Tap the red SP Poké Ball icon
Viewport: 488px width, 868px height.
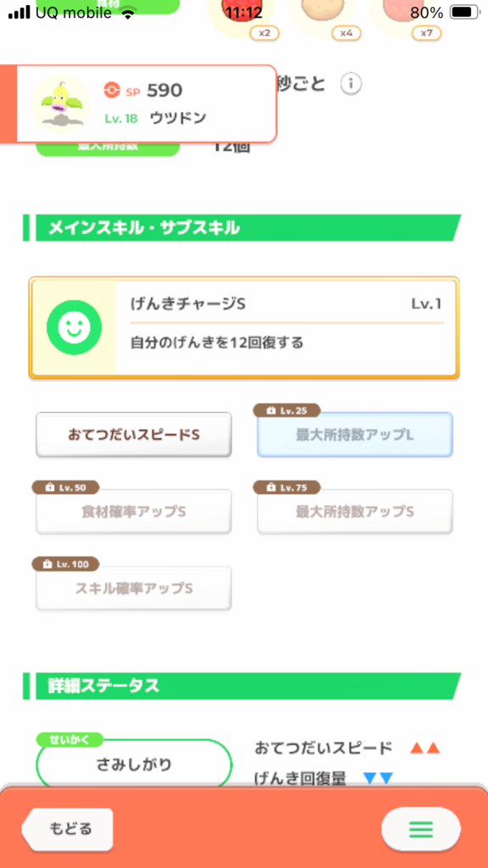coord(113,90)
